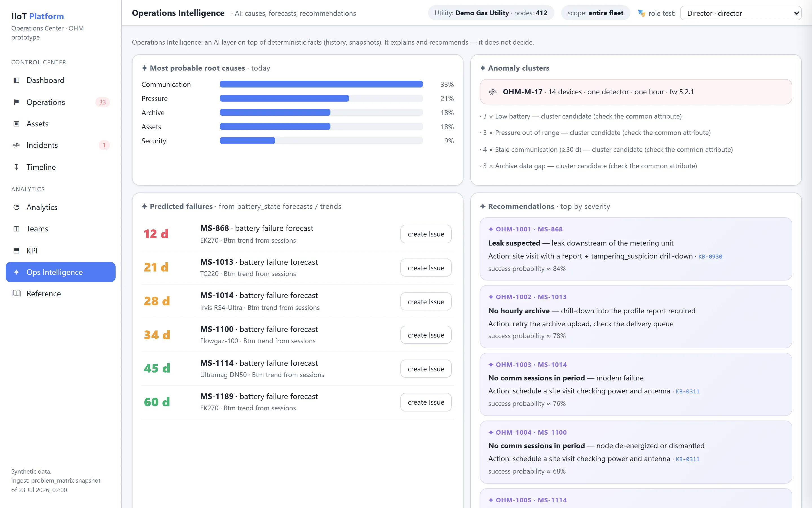This screenshot has width=812, height=508.
Task: Click the Operations 33 count badge
Action: point(102,102)
